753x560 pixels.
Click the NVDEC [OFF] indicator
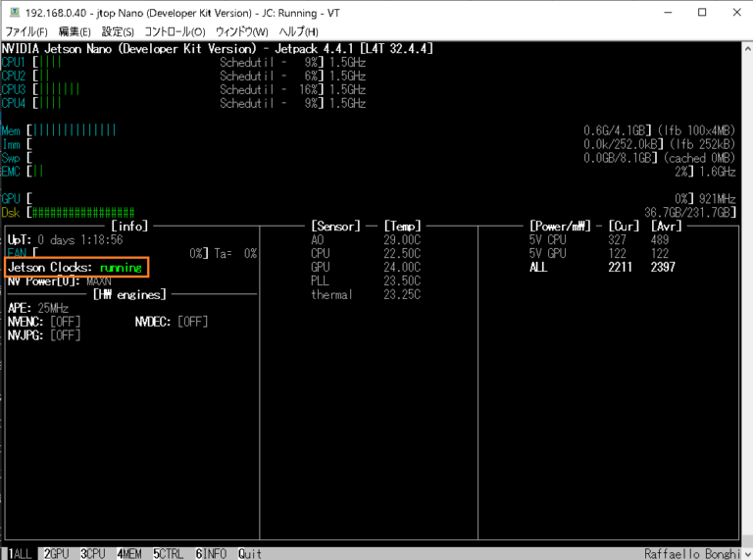click(x=172, y=322)
